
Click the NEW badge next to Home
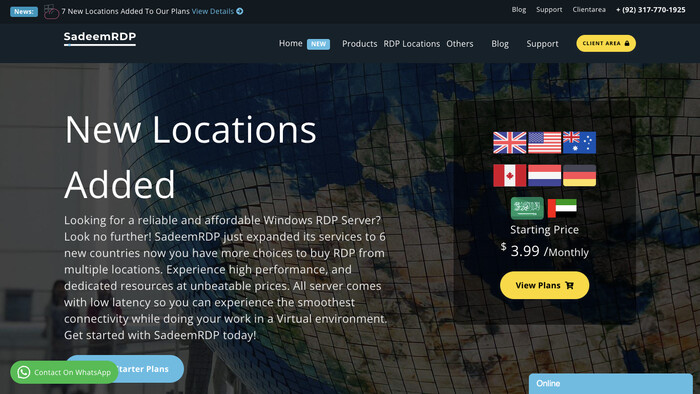point(318,44)
